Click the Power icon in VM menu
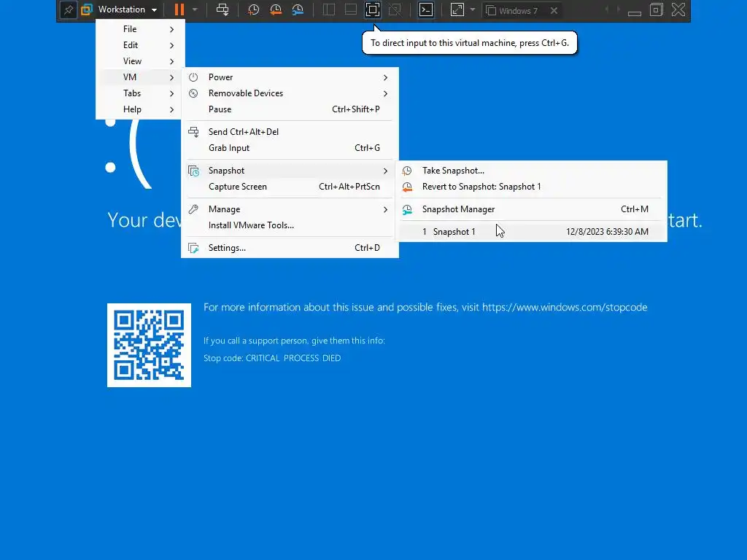Image resolution: width=747 pixels, height=560 pixels. point(193,77)
